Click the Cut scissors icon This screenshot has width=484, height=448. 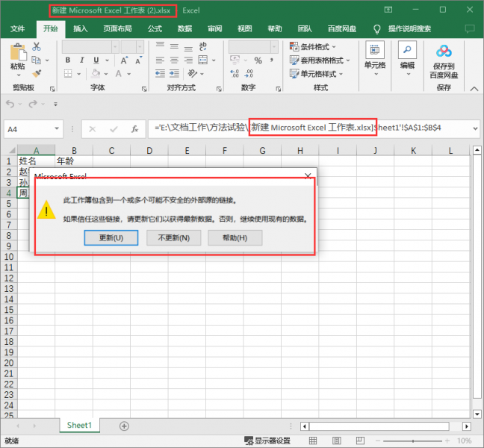37,46
